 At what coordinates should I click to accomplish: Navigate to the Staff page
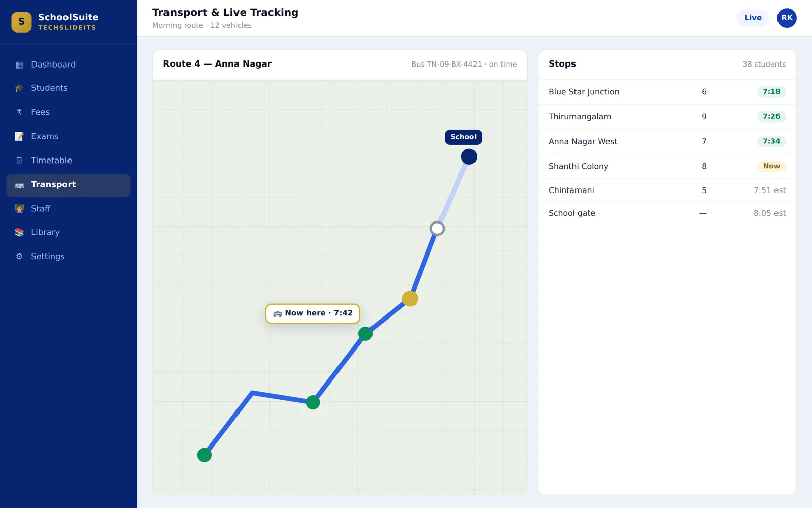(69, 209)
